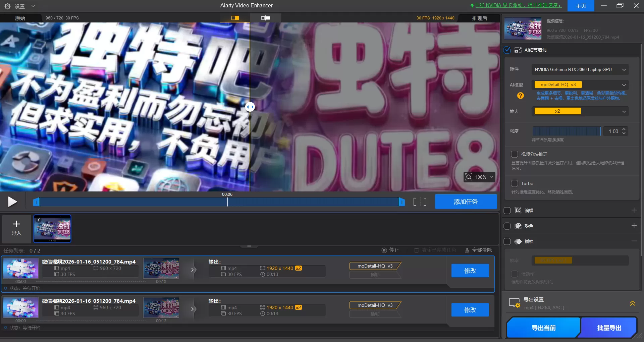This screenshot has width=644, height=342.
Task: Click the stop (停止) icon above the task list
Action: (x=384, y=250)
